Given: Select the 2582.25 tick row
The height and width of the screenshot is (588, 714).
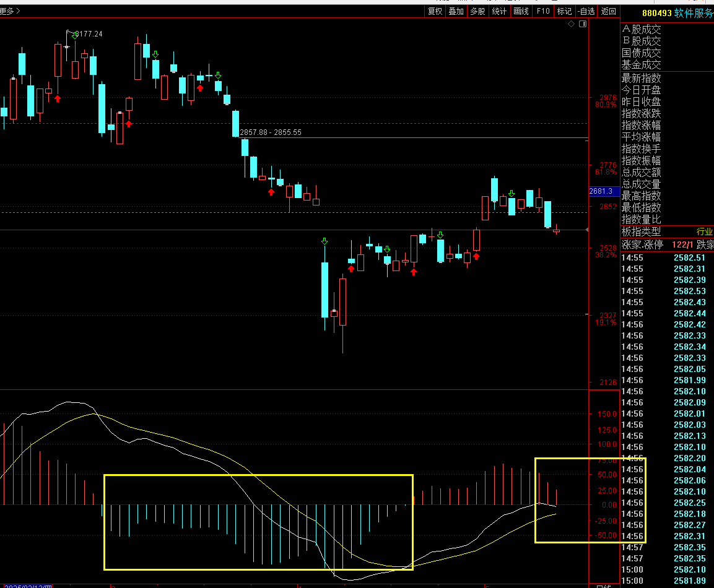Looking at the screenshot, I should (x=668, y=503).
